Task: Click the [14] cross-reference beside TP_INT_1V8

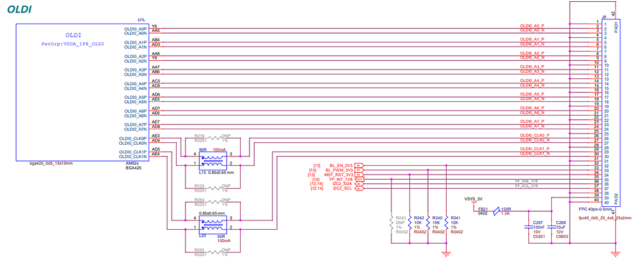Action: 316,179
